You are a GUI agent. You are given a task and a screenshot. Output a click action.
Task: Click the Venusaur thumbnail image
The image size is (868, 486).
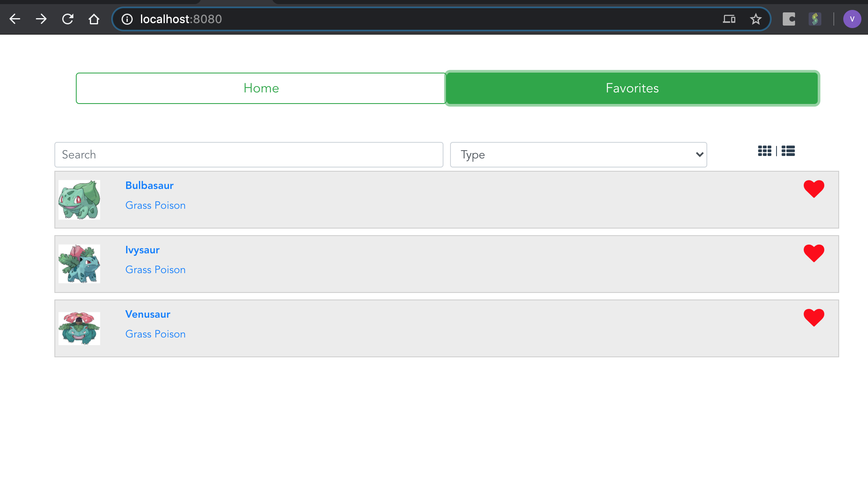(79, 328)
